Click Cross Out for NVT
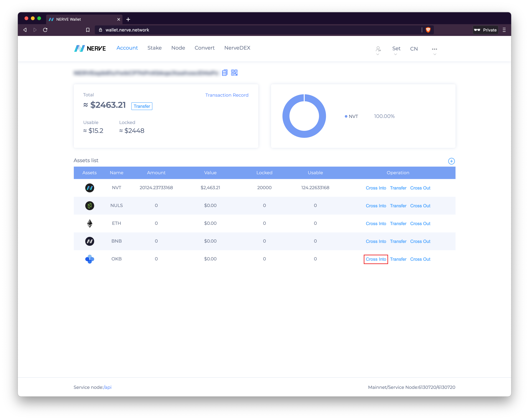Image resolution: width=529 pixels, height=420 pixels. pyautogui.click(x=420, y=188)
